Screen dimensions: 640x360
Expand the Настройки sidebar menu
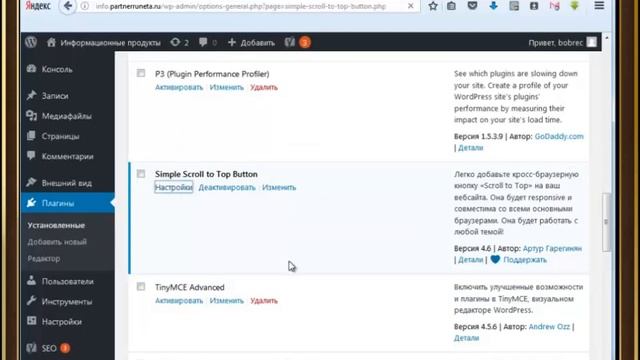(x=61, y=322)
